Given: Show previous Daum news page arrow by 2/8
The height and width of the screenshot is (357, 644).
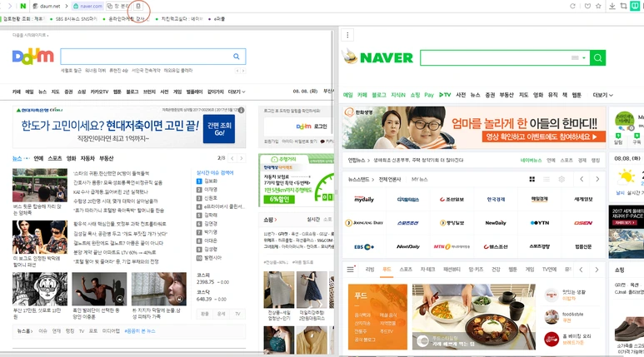Looking at the screenshot, I should point(232,158).
